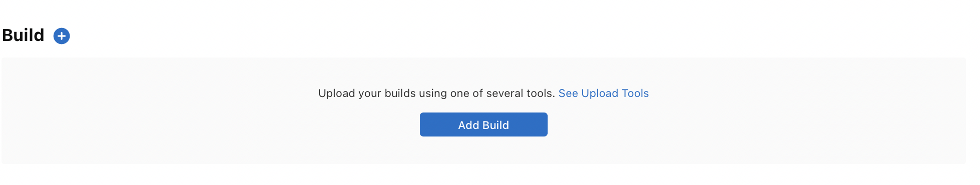The height and width of the screenshot is (185, 980).
Task: Hit the plus symbol after the Build title
Action: 62,36
